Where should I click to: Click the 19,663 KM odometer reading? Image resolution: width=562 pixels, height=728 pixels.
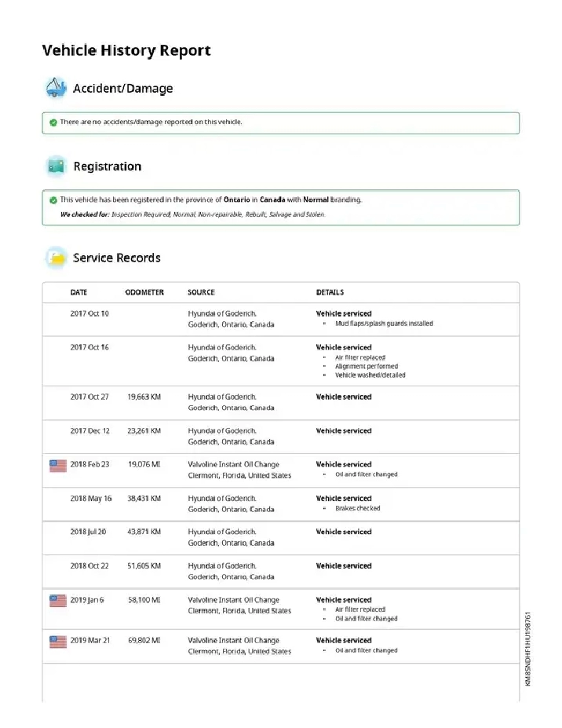(x=144, y=397)
